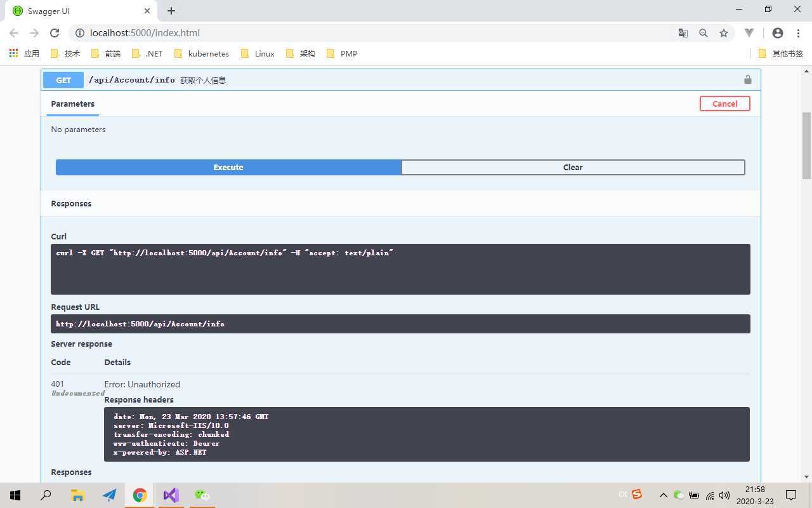This screenshot has height=508, width=812.
Task: Open Telegram from the taskbar
Action: [x=109, y=495]
